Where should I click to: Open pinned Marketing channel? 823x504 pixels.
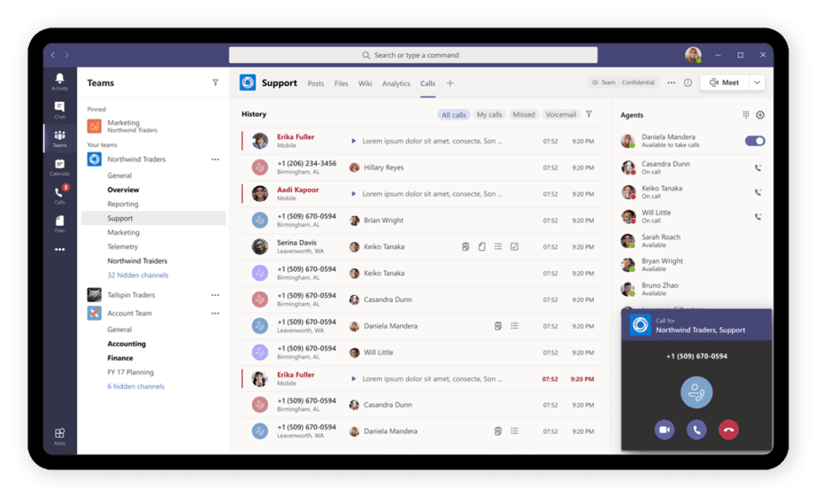123,126
